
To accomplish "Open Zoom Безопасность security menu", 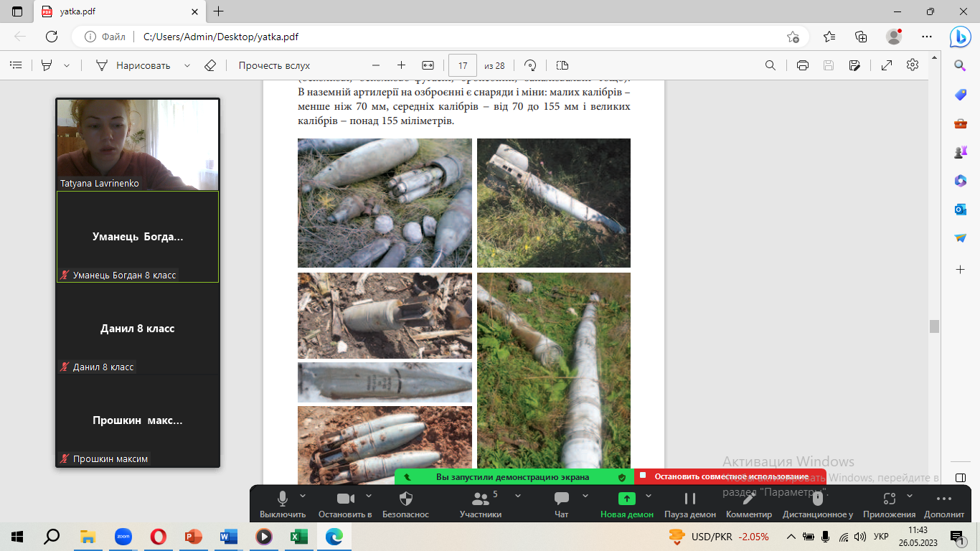I will point(405,504).
